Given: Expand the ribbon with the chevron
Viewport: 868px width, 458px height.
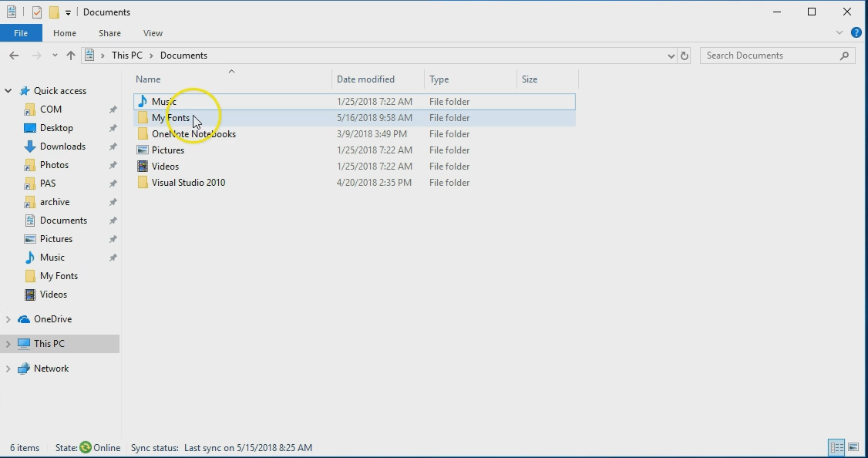Looking at the screenshot, I should pos(839,32).
